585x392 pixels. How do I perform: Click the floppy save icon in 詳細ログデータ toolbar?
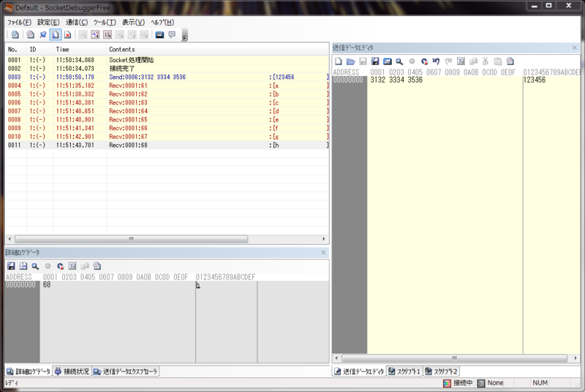(x=11, y=266)
